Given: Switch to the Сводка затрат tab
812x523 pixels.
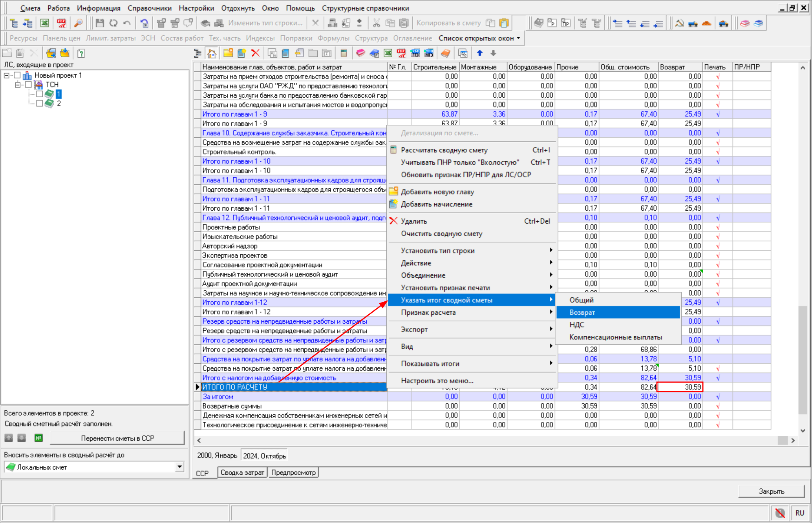Looking at the screenshot, I should tap(242, 472).
